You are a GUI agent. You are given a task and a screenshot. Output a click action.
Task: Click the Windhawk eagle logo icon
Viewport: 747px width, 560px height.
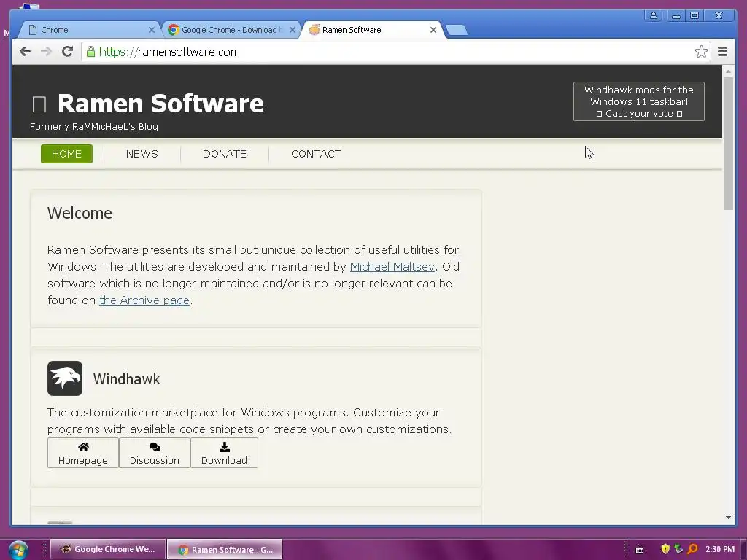[65, 378]
